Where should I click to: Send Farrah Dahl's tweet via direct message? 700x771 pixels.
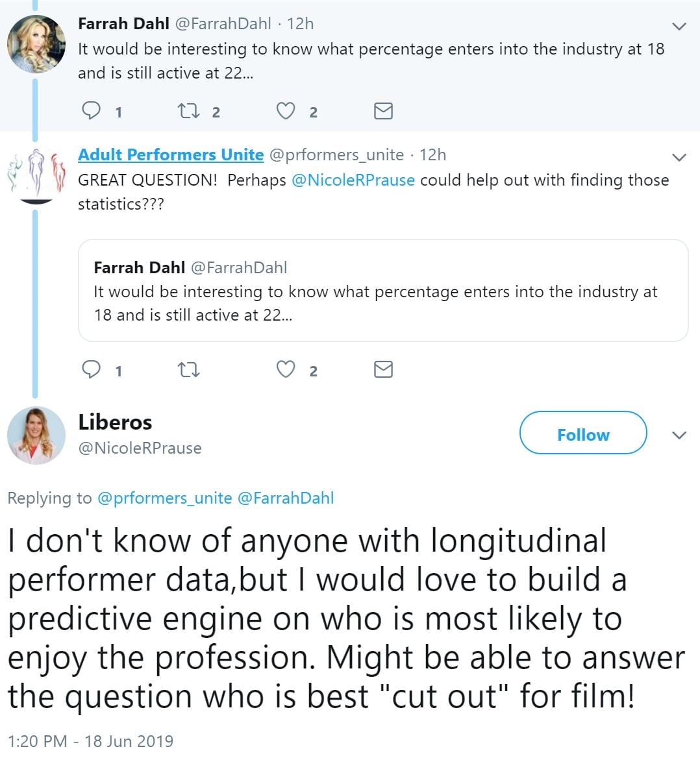point(383,111)
